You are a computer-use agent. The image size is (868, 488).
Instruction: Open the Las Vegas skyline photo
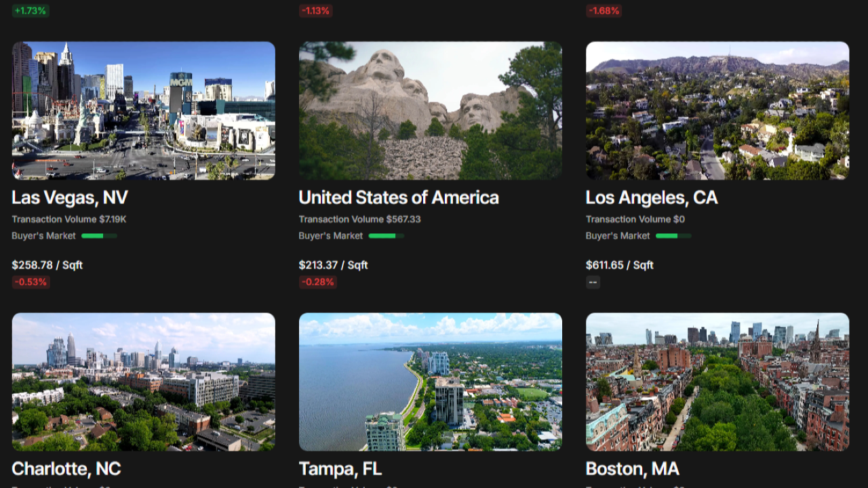click(144, 110)
